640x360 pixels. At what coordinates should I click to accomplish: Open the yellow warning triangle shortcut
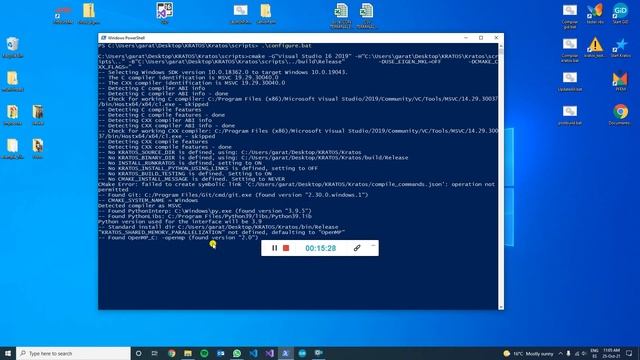point(595,48)
